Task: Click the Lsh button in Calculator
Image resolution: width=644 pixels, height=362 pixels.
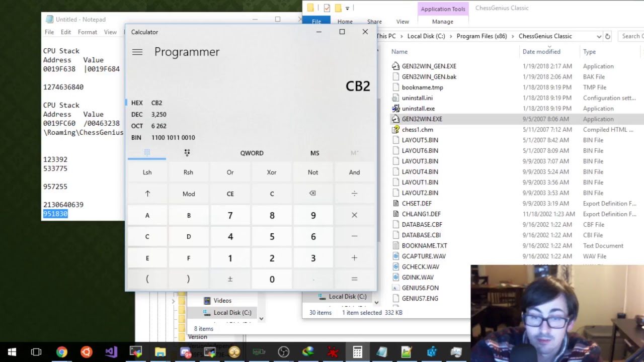Action: point(147,172)
